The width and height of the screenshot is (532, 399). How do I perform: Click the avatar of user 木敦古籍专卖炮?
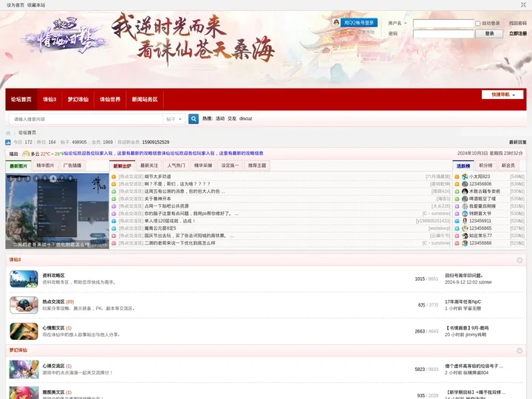[465, 191]
